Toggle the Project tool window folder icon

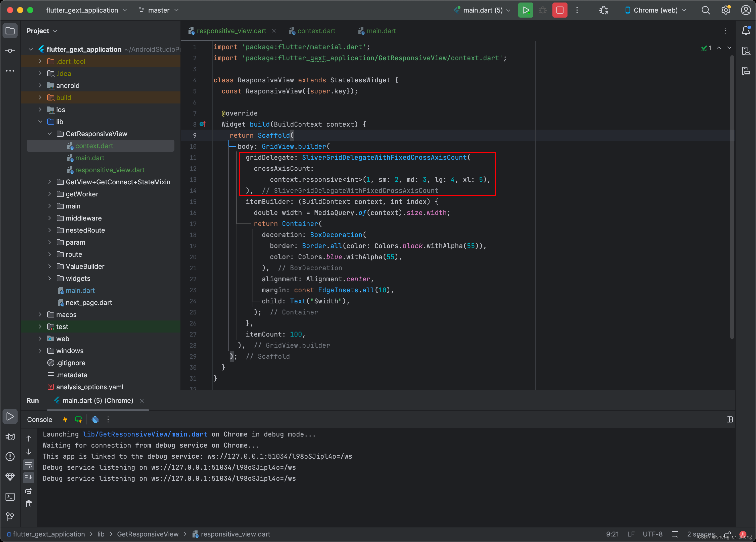point(10,31)
